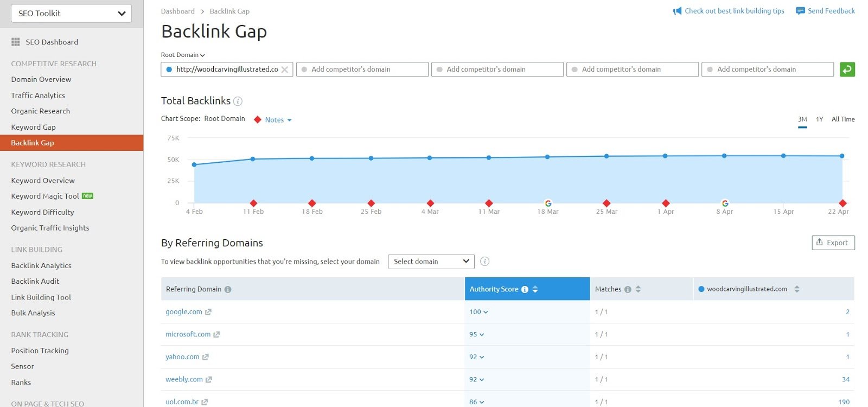868x407 pixels.
Task: Open the Select domain dropdown
Action: point(431,262)
